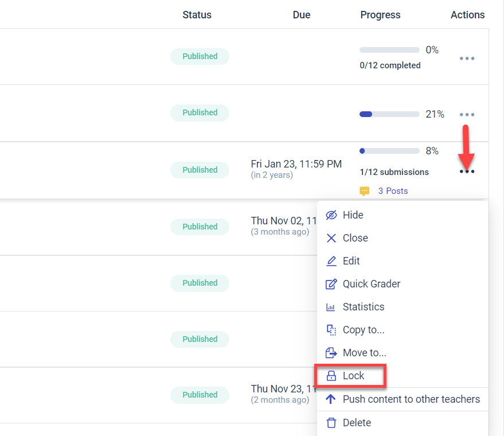Click the X icon beside Close
The width and height of the screenshot is (504, 436).
tap(331, 238)
